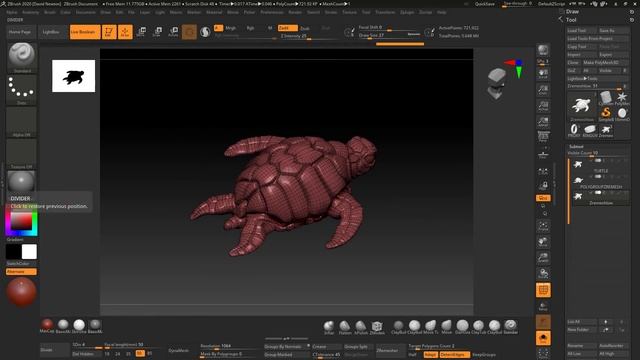This screenshot has height=360, width=640.
Task: Expand the Draw palette header
Action: tap(572, 11)
